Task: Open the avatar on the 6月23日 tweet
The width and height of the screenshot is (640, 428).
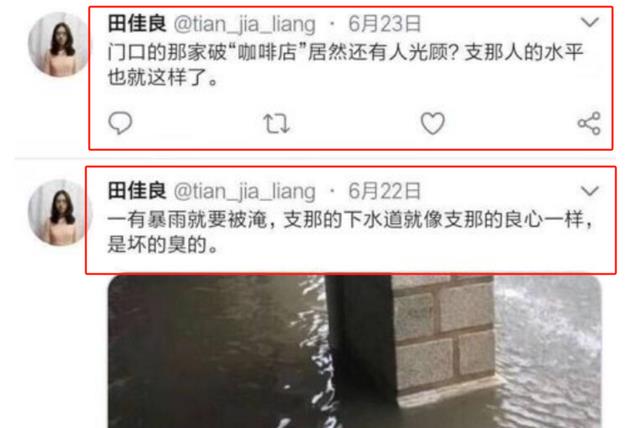Action: point(60,44)
